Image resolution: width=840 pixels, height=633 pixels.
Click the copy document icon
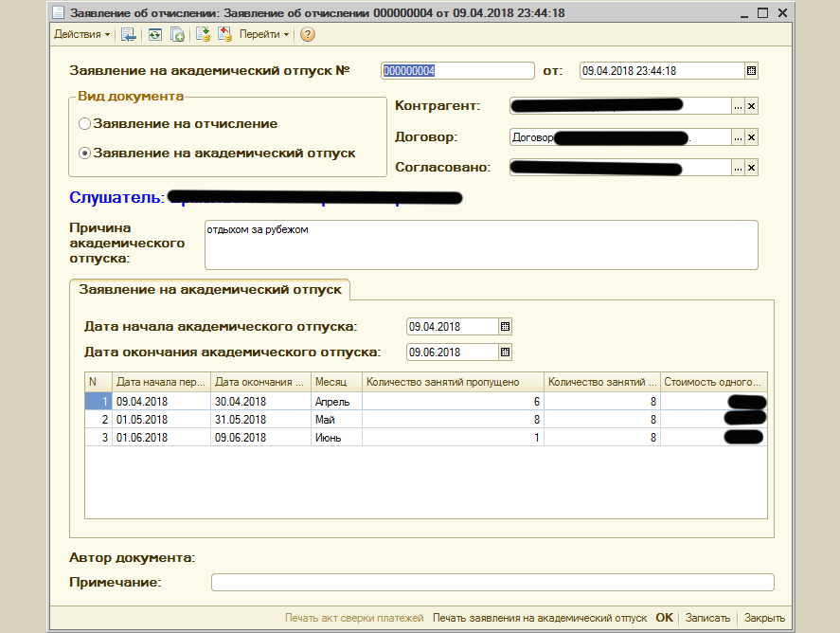click(177, 34)
